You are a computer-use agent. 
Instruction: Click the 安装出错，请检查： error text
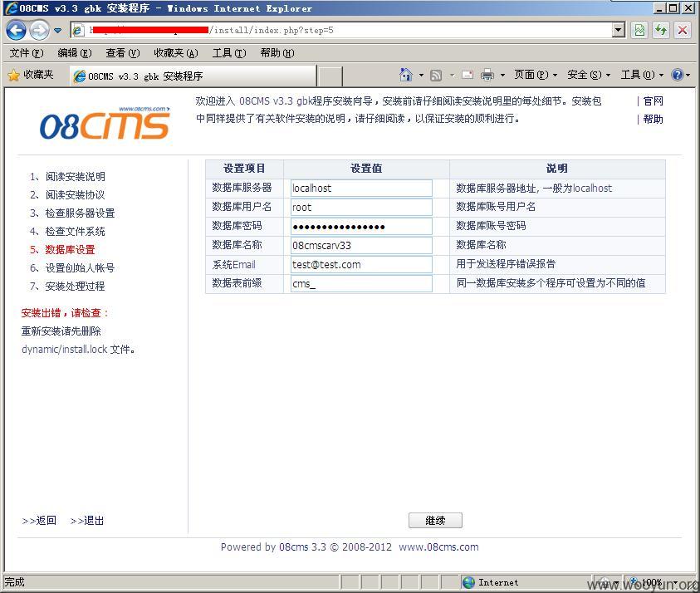[65, 313]
